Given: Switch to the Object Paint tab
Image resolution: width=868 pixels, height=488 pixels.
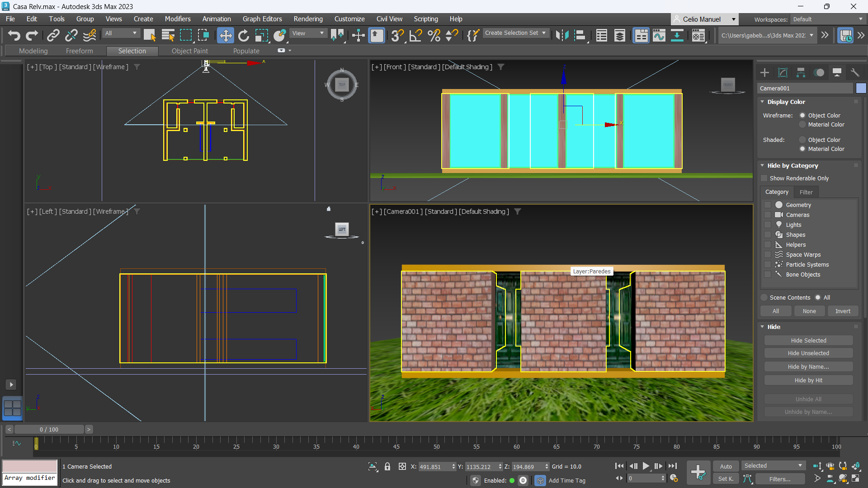Looking at the screenshot, I should tap(189, 51).
